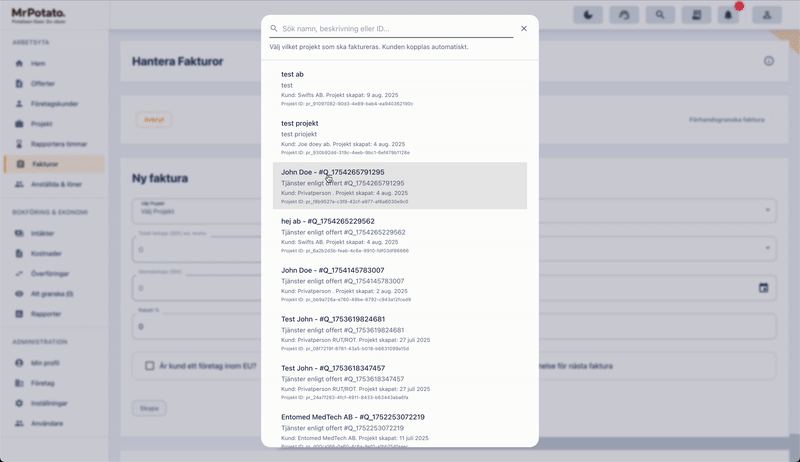
Task: Choose John Doe - #Q_1754265791295 project
Action: coord(399,186)
